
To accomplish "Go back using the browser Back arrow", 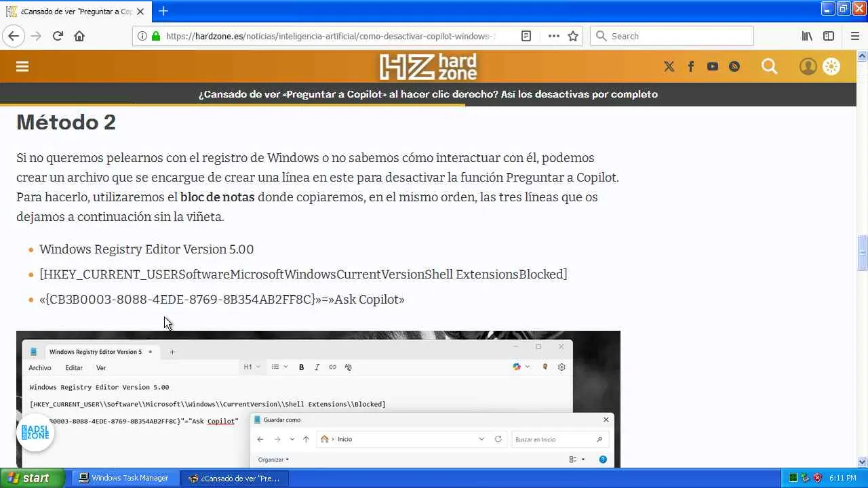I will pyautogui.click(x=14, y=36).
